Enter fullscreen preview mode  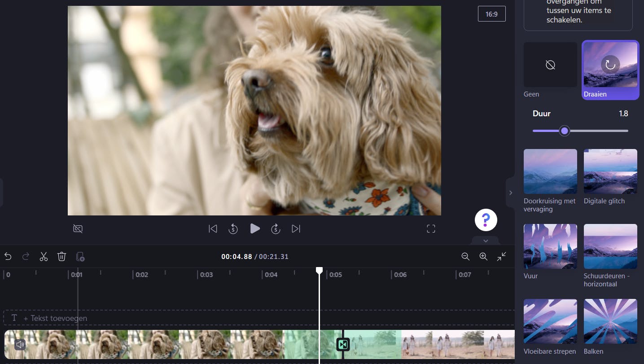pyautogui.click(x=431, y=229)
